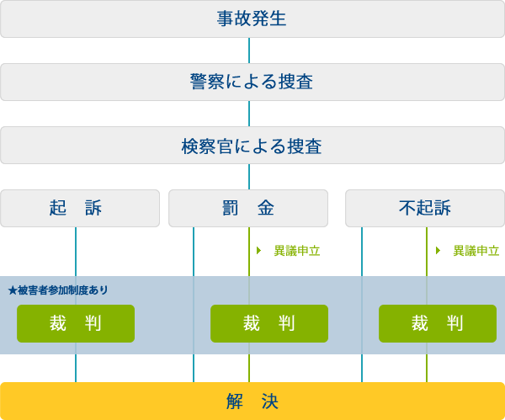
Task: Open the 異議申立 label below 不起訴
Action: tap(476, 251)
